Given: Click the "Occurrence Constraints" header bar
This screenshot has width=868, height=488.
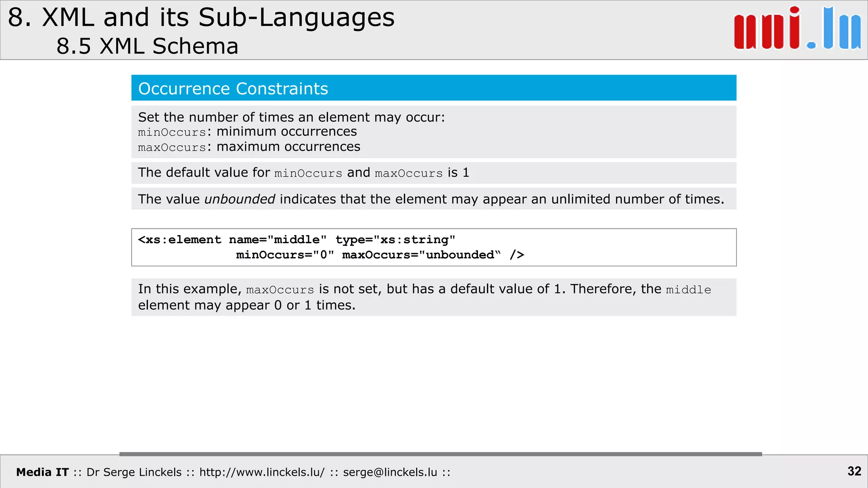Looking at the screenshot, I should tap(434, 88).
